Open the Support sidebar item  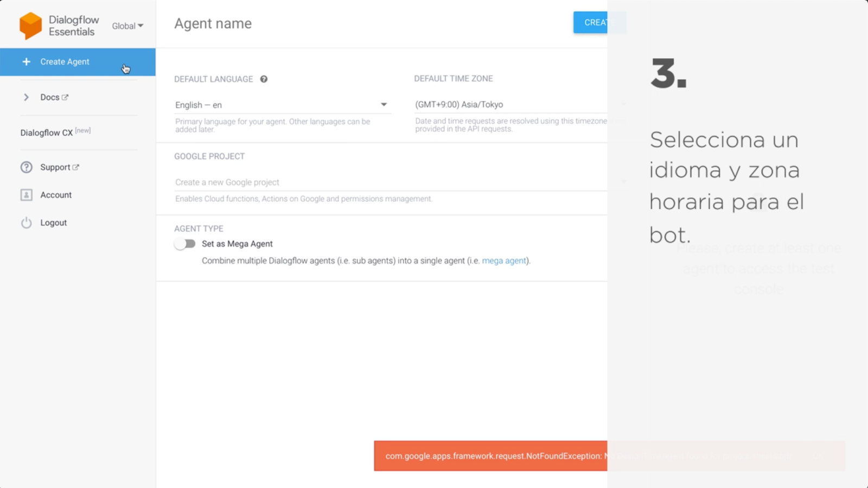[55, 167]
